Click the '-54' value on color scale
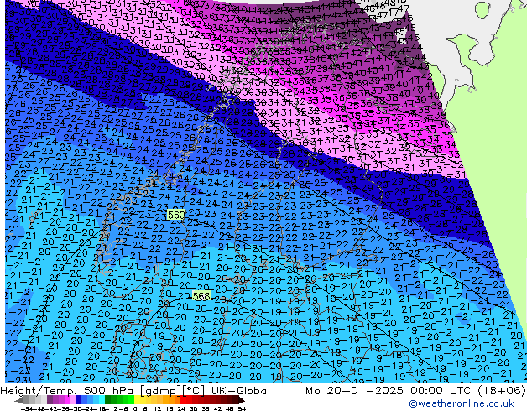Viewport: 532px width, 411px height. point(26,408)
